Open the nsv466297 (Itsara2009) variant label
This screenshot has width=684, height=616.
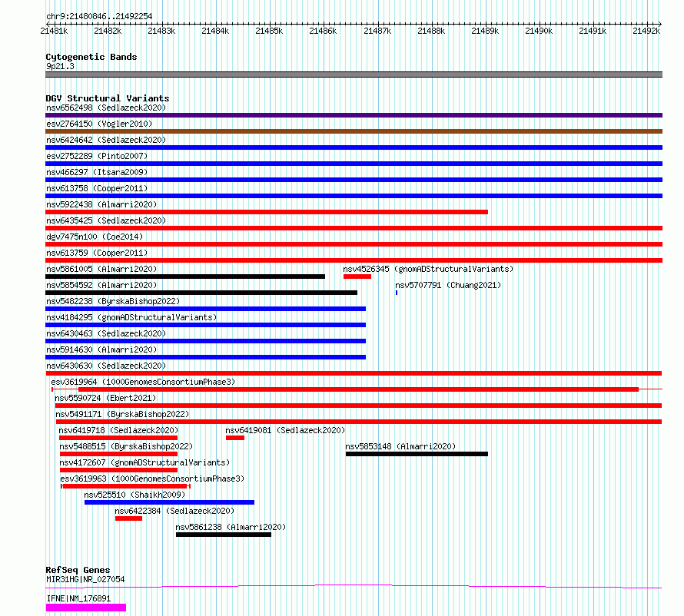pyautogui.click(x=97, y=172)
